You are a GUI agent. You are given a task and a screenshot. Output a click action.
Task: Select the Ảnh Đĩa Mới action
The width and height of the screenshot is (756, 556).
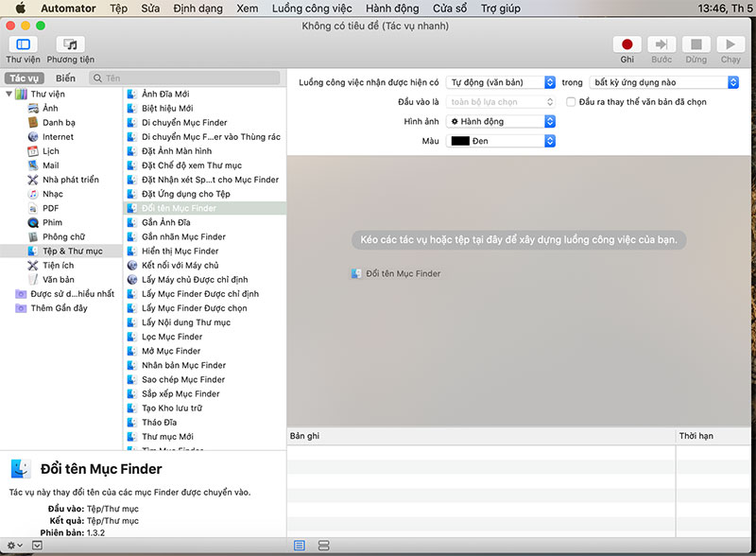[205, 94]
